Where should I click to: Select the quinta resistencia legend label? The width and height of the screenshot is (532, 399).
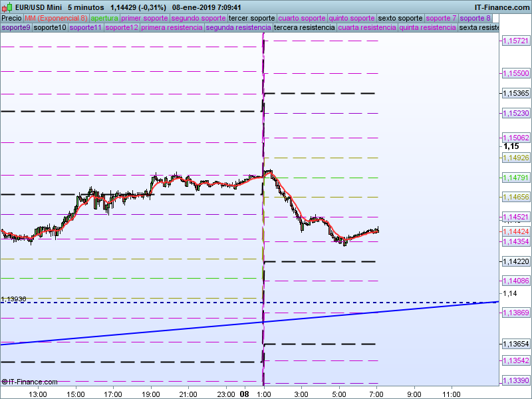428,28
